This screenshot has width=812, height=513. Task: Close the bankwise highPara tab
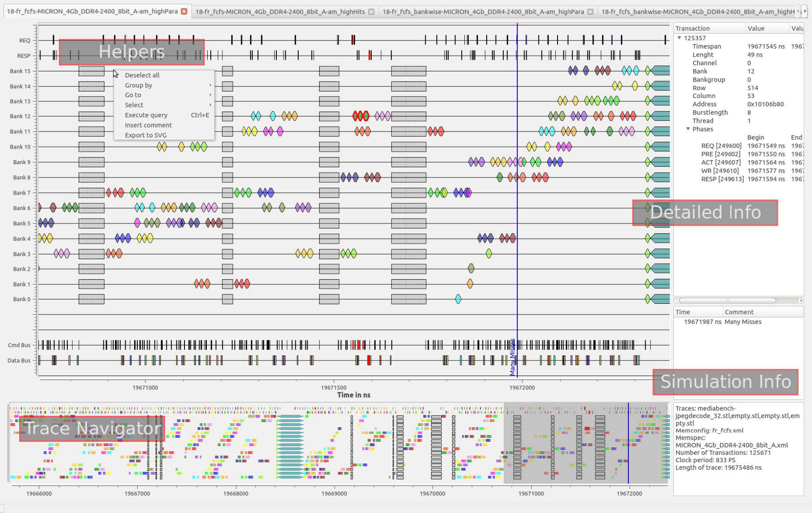[x=591, y=12]
